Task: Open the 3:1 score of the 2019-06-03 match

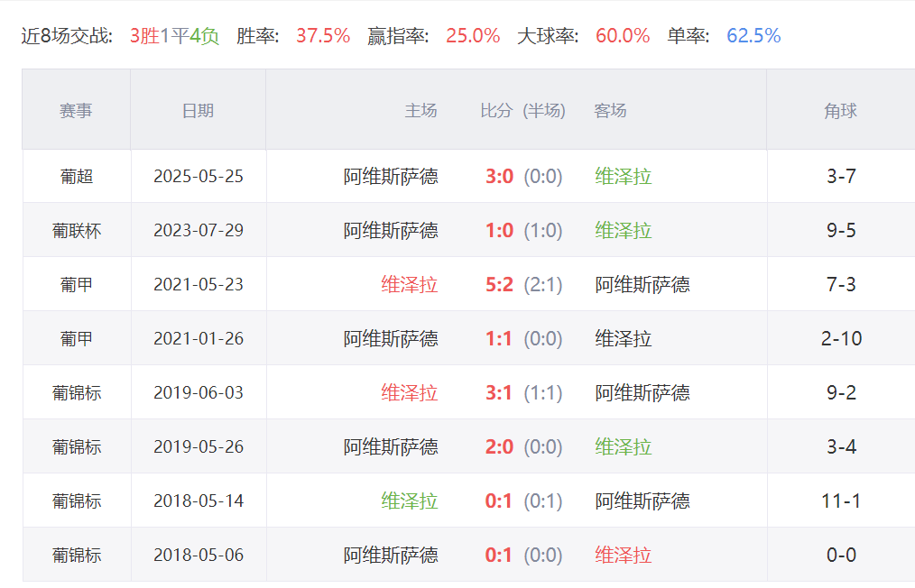Action: (x=499, y=392)
